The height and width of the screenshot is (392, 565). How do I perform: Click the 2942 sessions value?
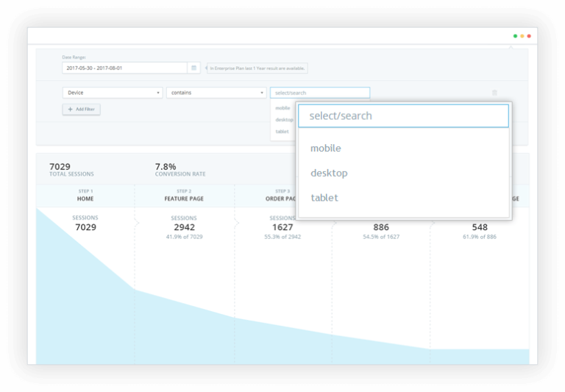(x=184, y=227)
